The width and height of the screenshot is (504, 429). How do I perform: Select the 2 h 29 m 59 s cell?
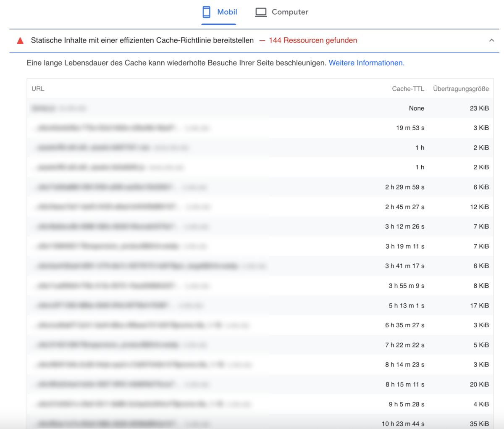click(404, 187)
